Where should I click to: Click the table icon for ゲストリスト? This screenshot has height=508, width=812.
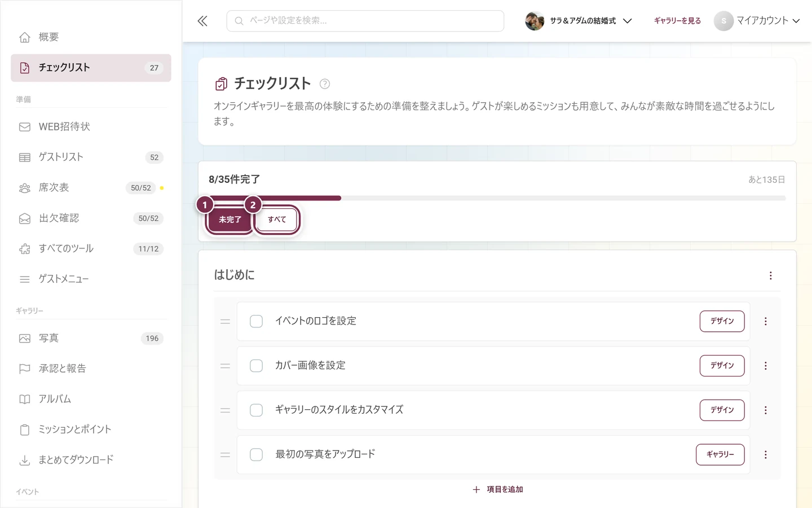(x=25, y=157)
